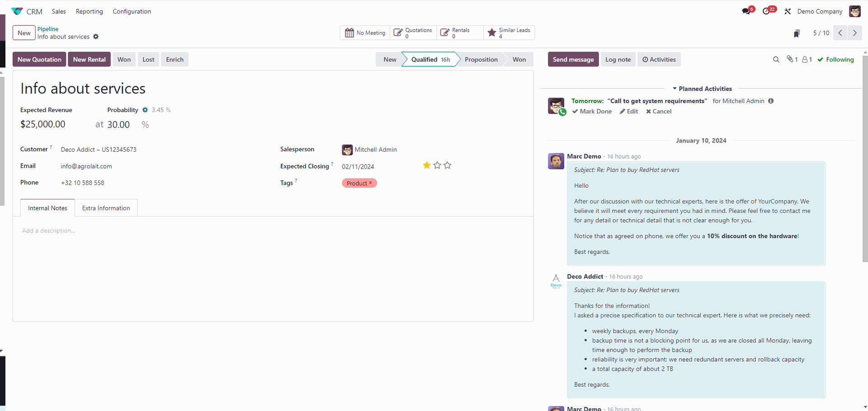Screen dimensions: 868x411
Task: Open the activities clock icon in navbar
Action: (x=766, y=11)
